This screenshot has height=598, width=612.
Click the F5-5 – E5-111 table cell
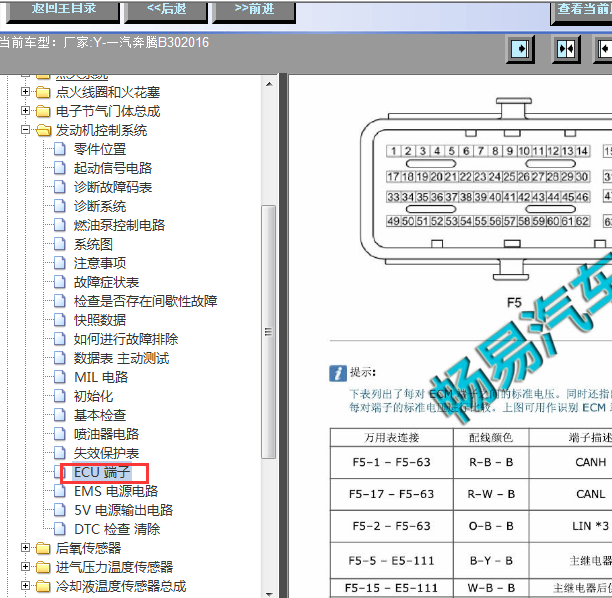tap(391, 561)
